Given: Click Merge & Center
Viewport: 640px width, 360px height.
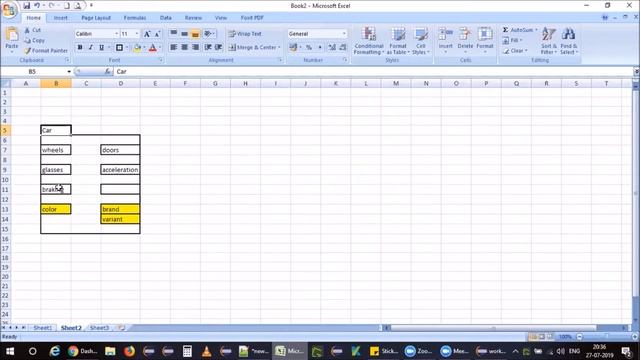Looking at the screenshot, I should 253,47.
